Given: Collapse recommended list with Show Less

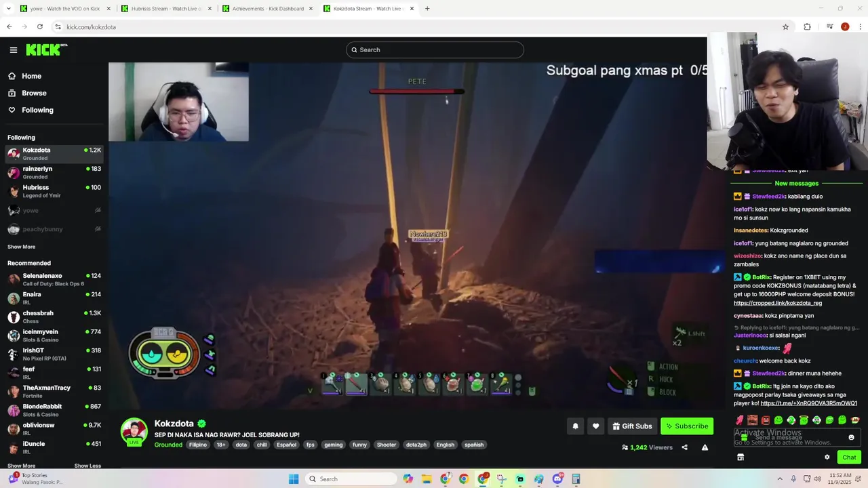Looking at the screenshot, I should tap(87, 466).
